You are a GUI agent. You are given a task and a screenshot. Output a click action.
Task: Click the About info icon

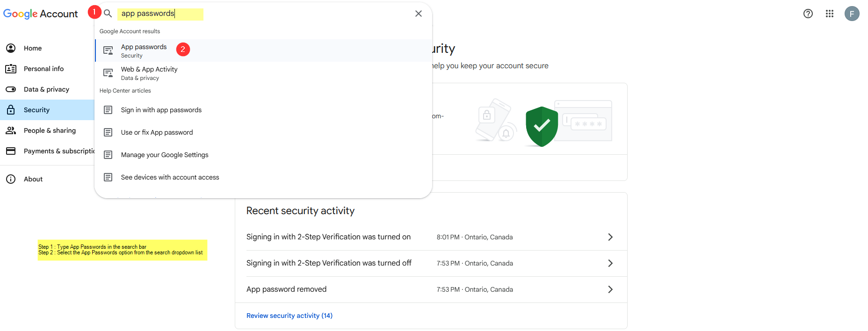11,179
